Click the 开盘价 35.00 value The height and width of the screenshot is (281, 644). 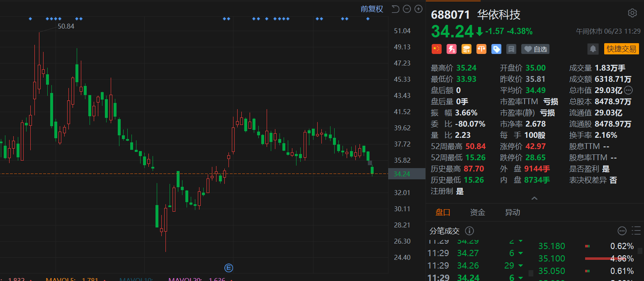pyautogui.click(x=535, y=68)
